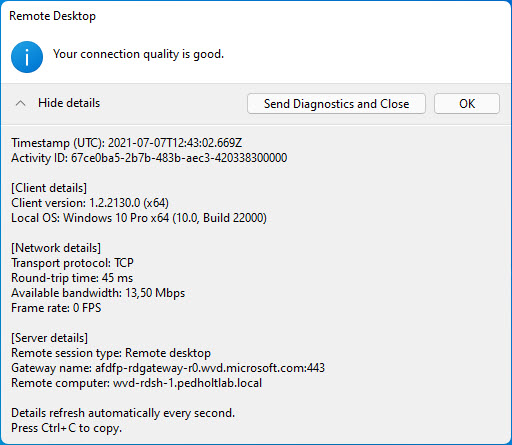
Task: Select the connection quality message text
Action: point(138,54)
